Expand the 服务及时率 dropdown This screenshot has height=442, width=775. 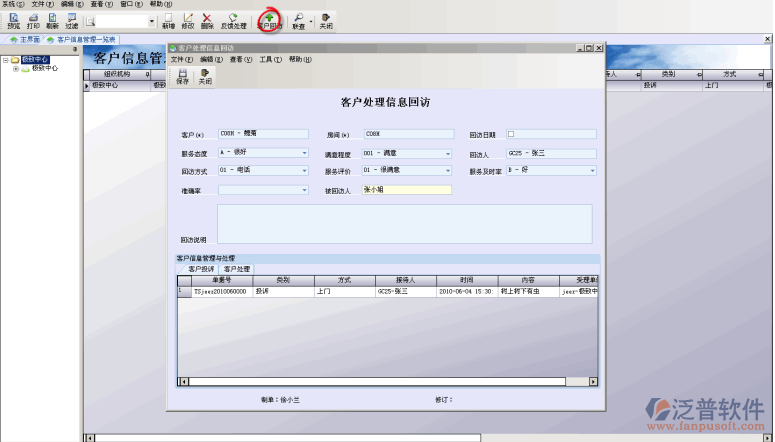[592, 170]
